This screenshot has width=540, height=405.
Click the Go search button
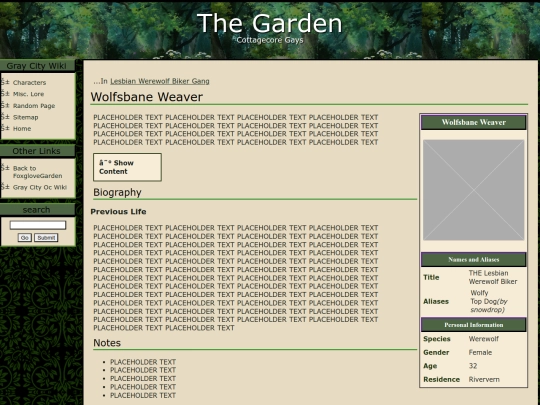tap(25, 238)
